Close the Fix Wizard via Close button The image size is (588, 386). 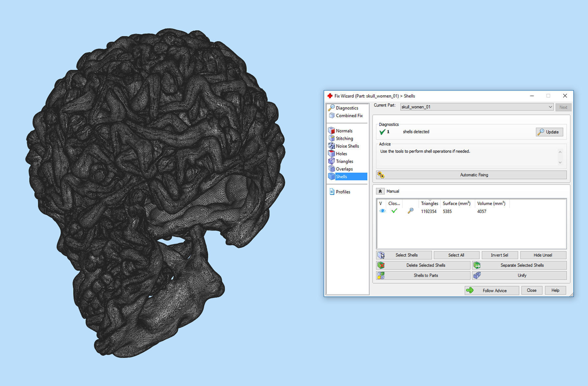pos(532,290)
